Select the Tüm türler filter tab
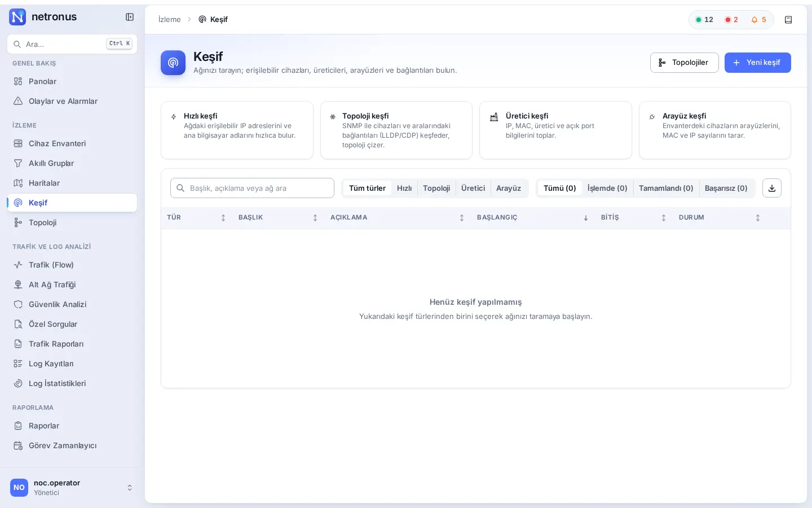 click(367, 188)
